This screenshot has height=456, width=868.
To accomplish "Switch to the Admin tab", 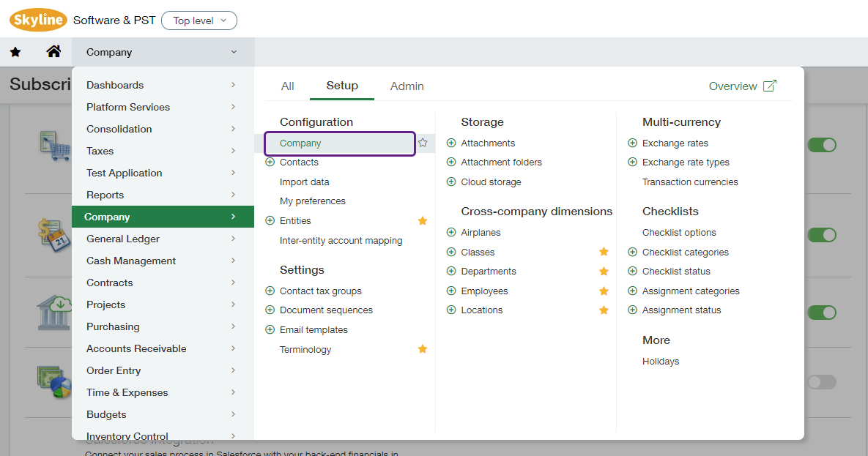I will [x=407, y=86].
